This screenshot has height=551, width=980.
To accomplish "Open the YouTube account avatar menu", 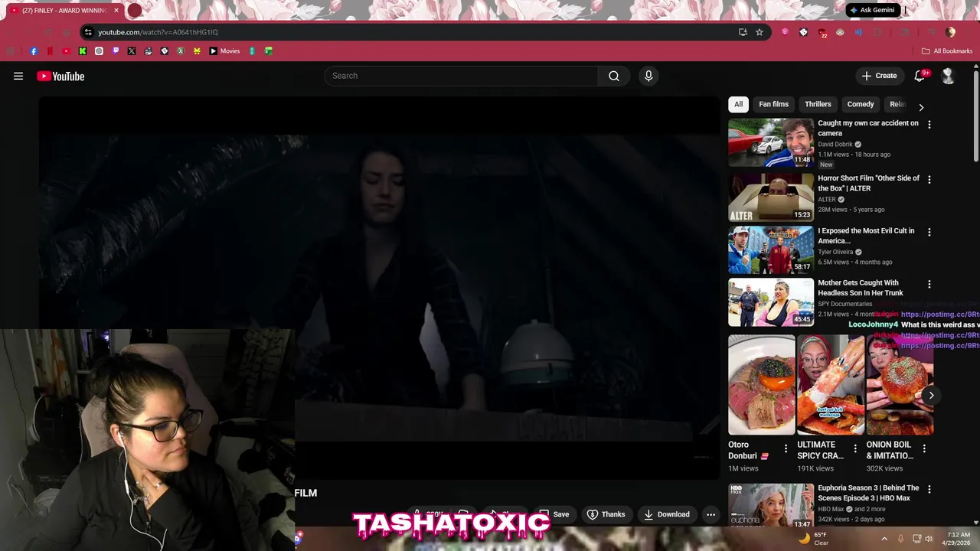I will pyautogui.click(x=948, y=76).
